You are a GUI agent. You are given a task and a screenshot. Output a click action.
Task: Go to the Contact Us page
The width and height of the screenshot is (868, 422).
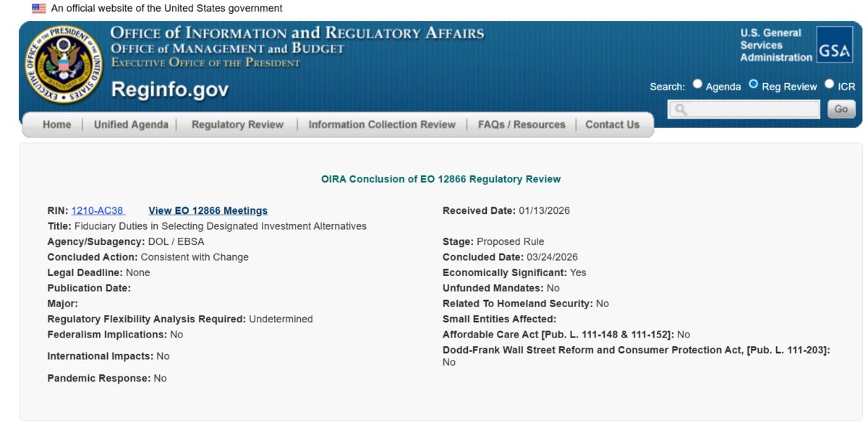[x=612, y=124]
